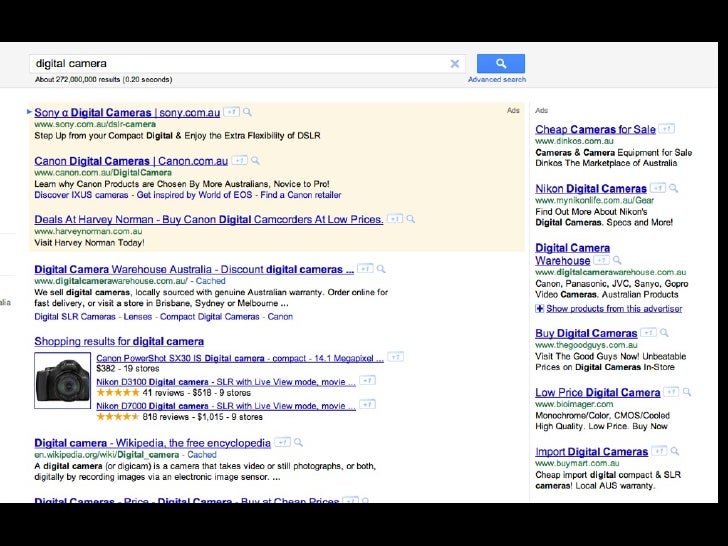Open the Deals At Harvey Norman ad link
This screenshot has width=728, height=546.
(209, 219)
